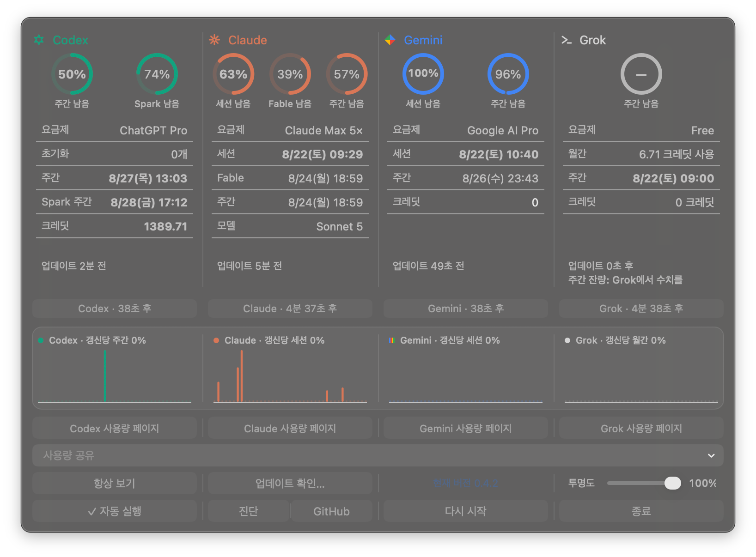The width and height of the screenshot is (756, 557).
Task: Click the Grok '6.71 크레딧 사용' value
Action: [x=677, y=154]
